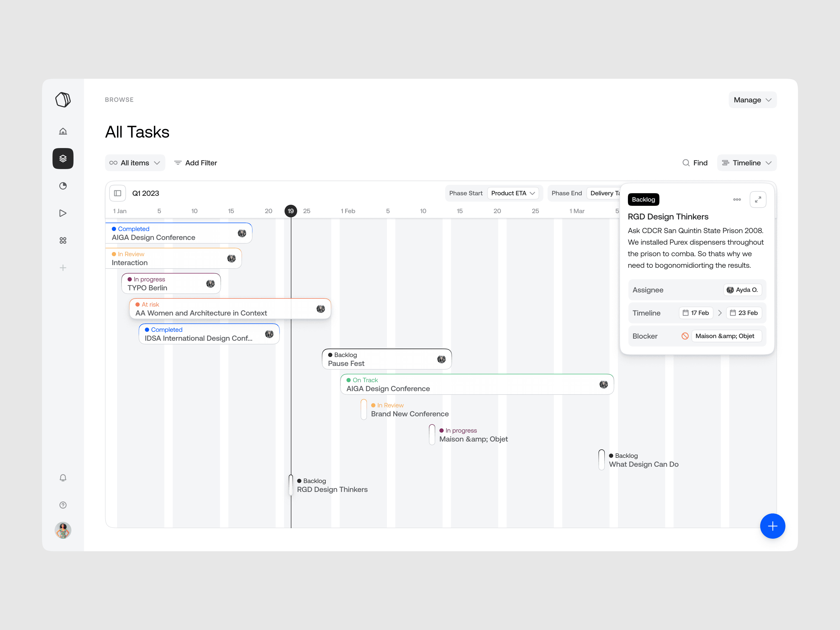
Task: Expand the task detail panel fullscreen
Action: tap(758, 199)
